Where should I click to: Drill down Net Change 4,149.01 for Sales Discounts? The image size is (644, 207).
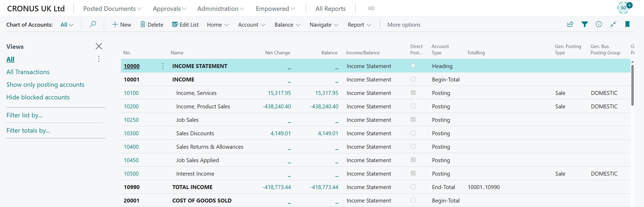pos(281,133)
